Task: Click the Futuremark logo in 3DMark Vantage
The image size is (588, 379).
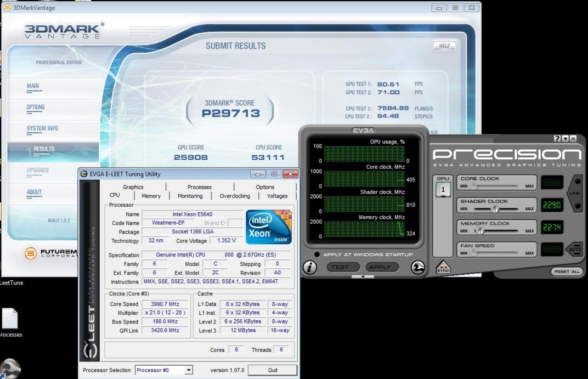Action: point(31,253)
